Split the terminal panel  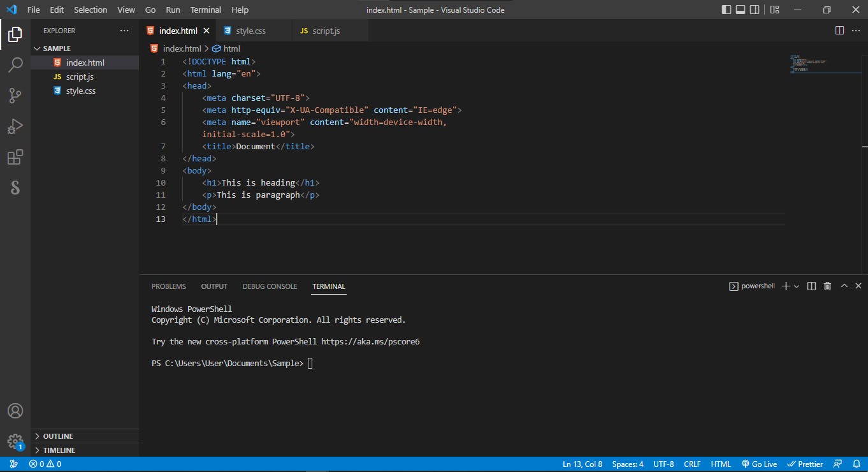(811, 286)
